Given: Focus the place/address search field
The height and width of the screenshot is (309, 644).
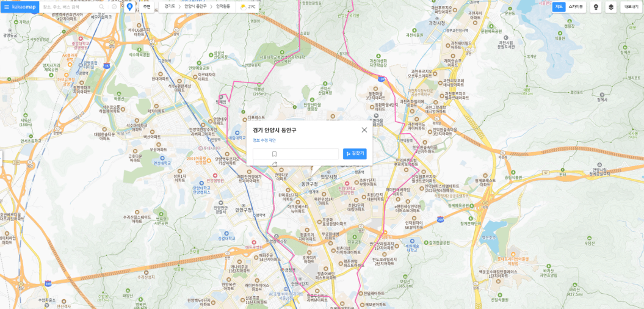Looking at the screenshot, I should (x=70, y=7).
